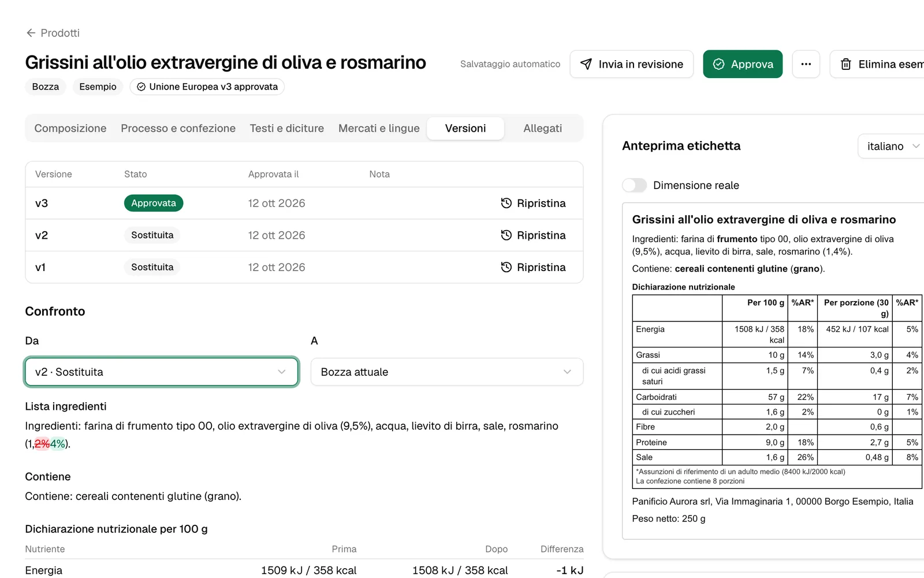The width and height of the screenshot is (924, 578).
Task: Click the Unione Europea v3 approvata badge
Action: coord(207,87)
